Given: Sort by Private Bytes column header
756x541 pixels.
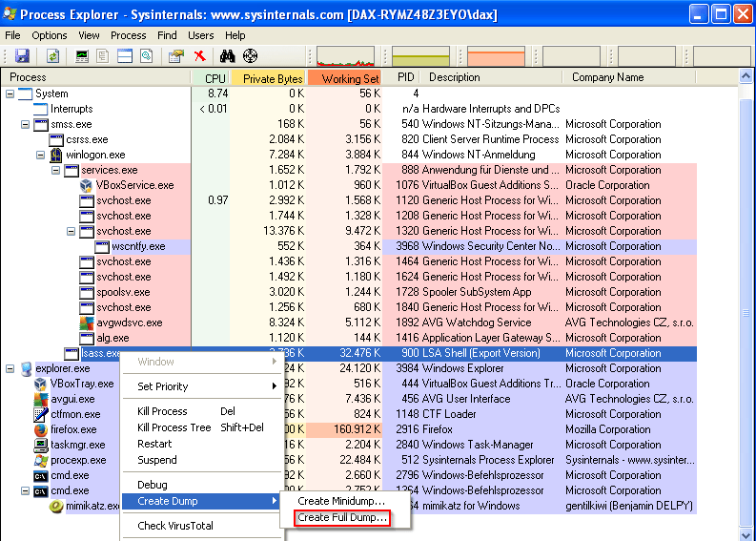Looking at the screenshot, I should 268,77.
